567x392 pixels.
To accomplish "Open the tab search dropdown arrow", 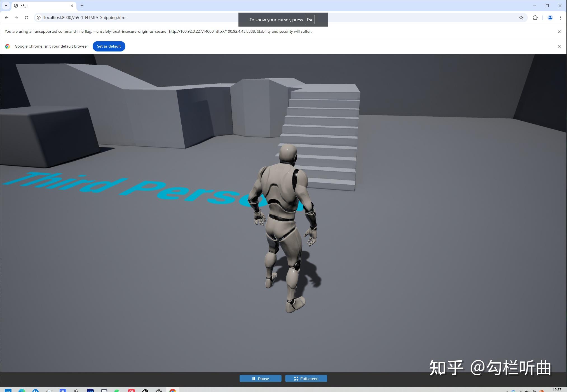I will [6, 6].
